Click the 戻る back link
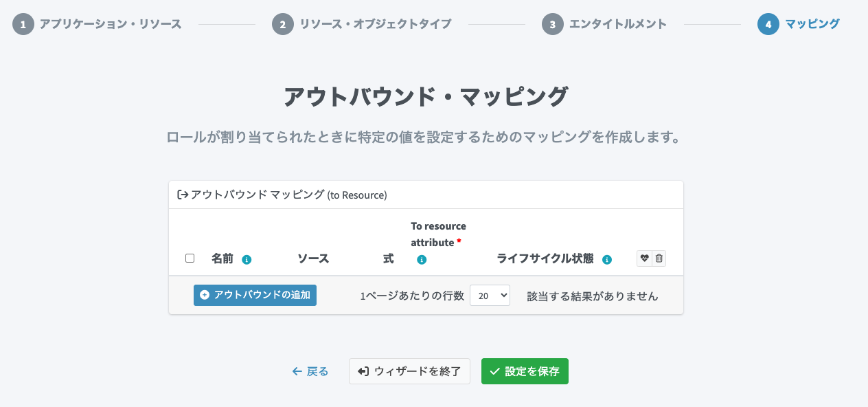The image size is (868, 407). pyautogui.click(x=310, y=371)
